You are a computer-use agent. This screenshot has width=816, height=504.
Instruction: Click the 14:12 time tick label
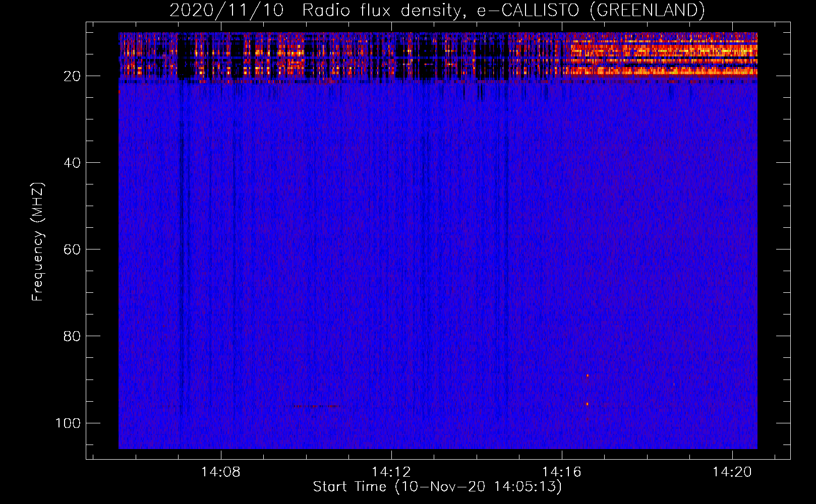click(391, 472)
